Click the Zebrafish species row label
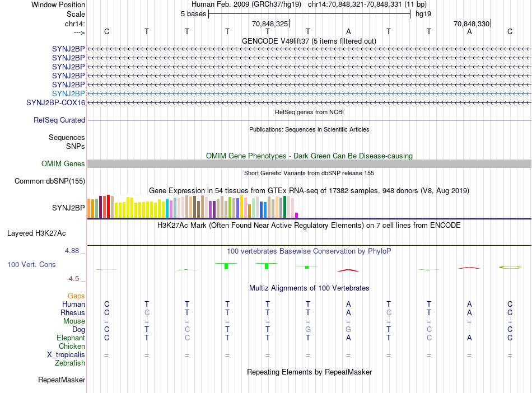This screenshot has width=532, height=393. (x=70, y=363)
